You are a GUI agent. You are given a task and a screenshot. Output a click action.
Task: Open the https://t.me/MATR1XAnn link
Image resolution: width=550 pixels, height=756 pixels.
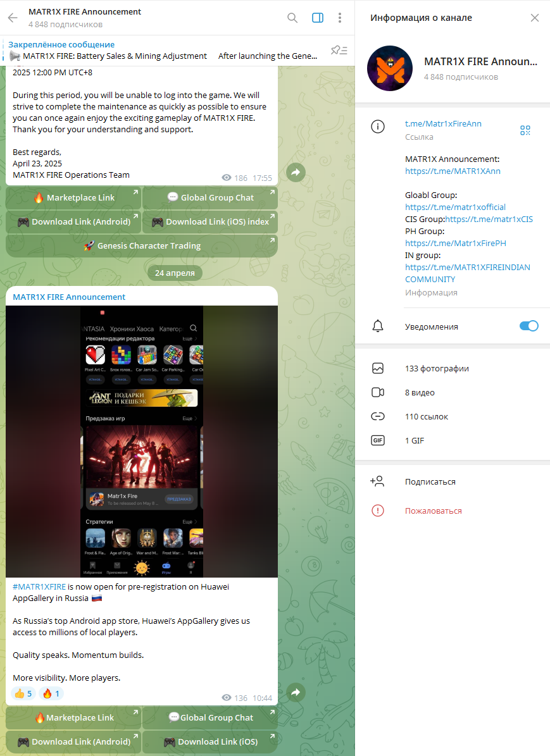pyautogui.click(x=453, y=171)
